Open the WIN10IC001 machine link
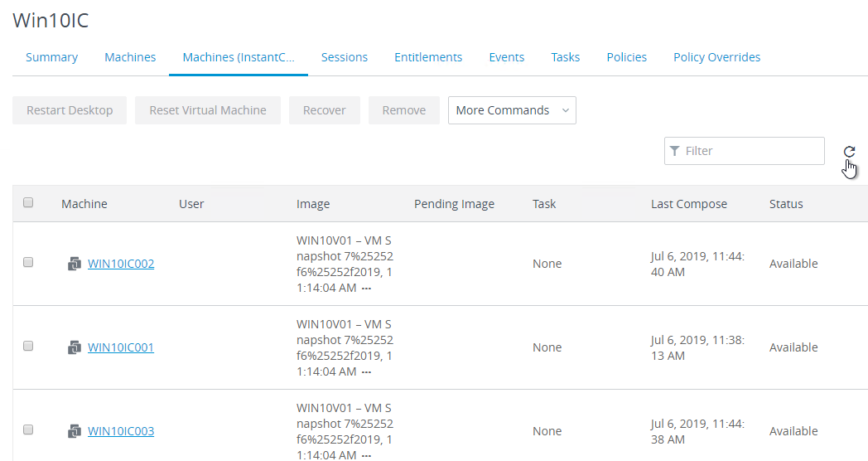 pos(121,347)
